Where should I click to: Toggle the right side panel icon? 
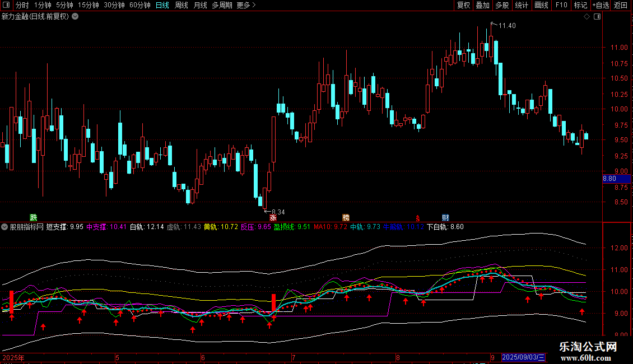point(597,17)
